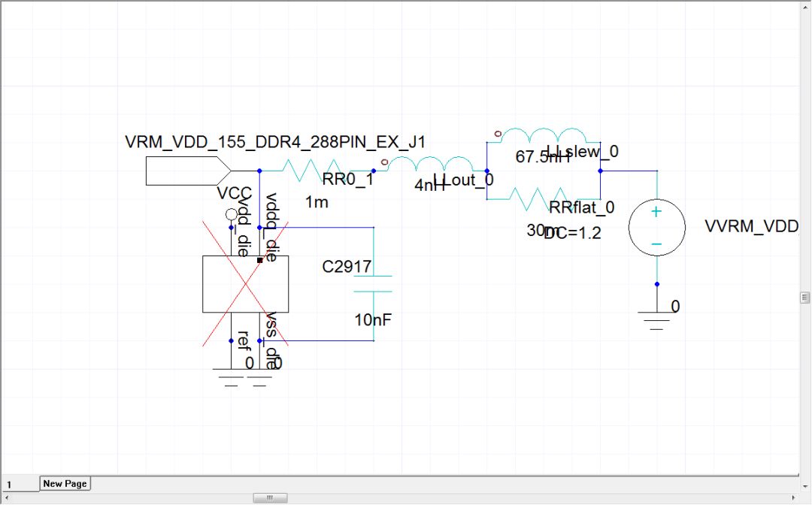Select the crossed-out die block component

(245, 284)
